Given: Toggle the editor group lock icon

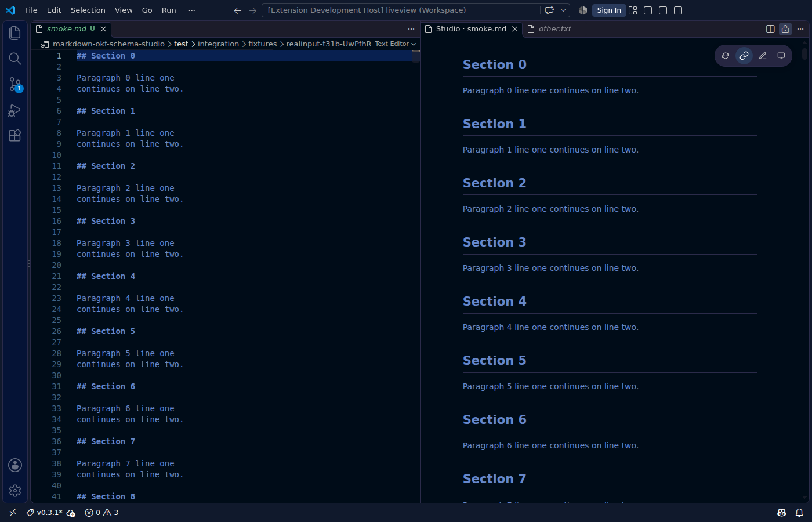Looking at the screenshot, I should tap(785, 29).
